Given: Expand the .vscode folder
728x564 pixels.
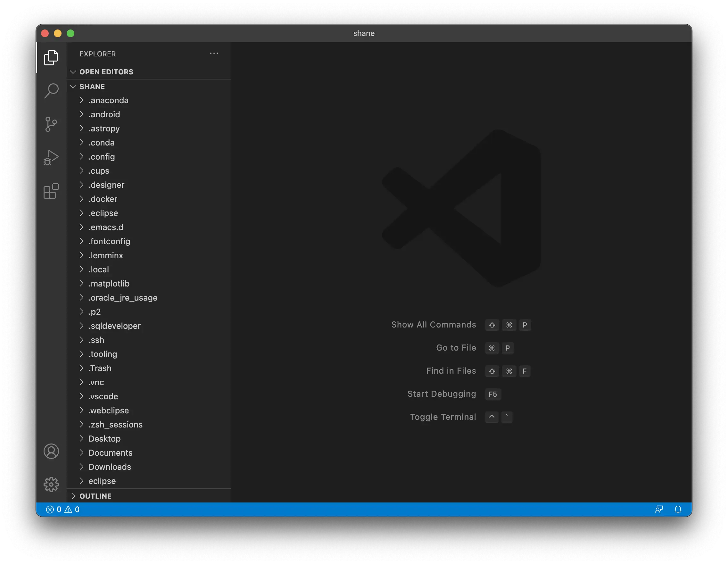Looking at the screenshot, I should tap(103, 396).
